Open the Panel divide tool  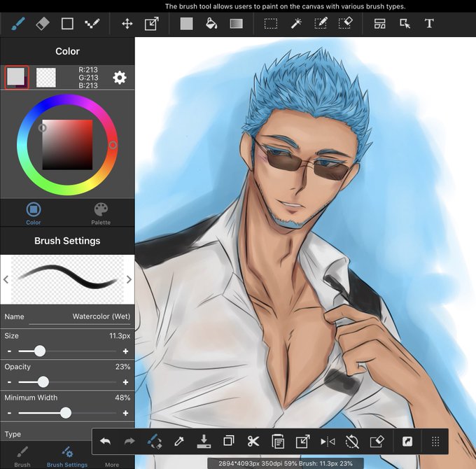[380, 24]
